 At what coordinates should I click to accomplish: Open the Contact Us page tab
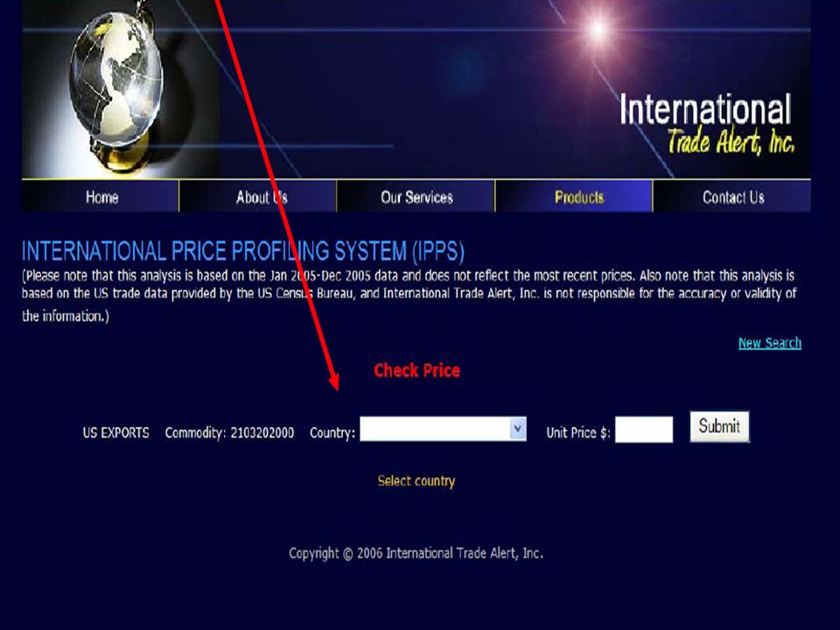pos(733,197)
